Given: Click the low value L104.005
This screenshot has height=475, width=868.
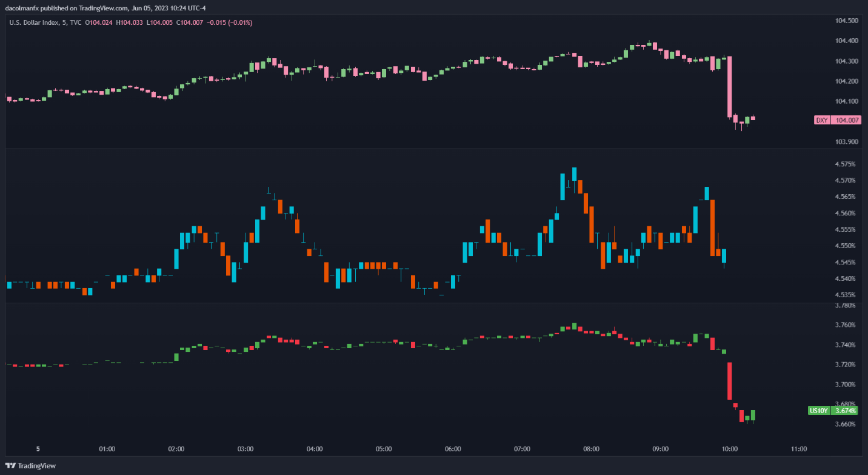Looking at the screenshot, I should (159, 22).
